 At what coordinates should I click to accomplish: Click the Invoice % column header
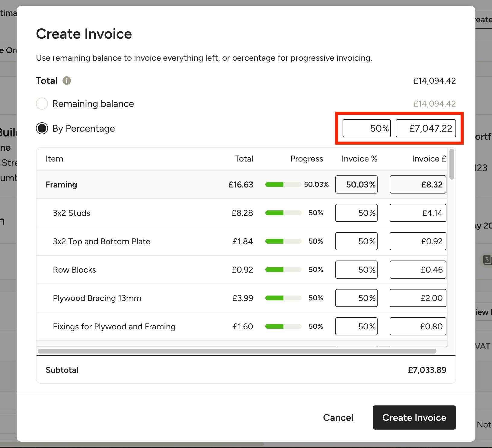pos(359,159)
